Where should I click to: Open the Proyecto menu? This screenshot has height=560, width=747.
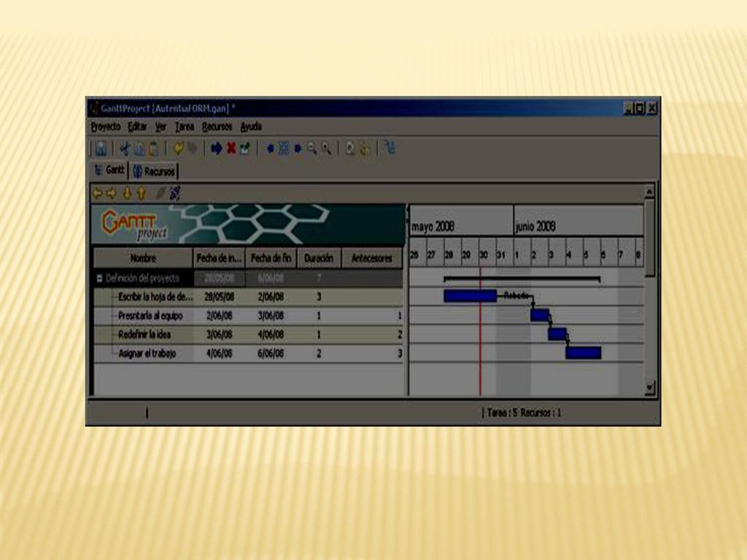pyautogui.click(x=105, y=127)
